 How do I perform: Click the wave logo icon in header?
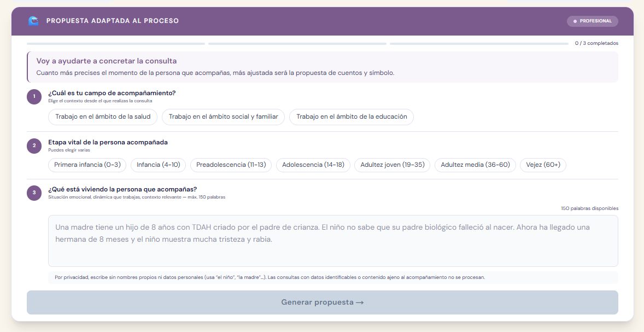(33, 21)
